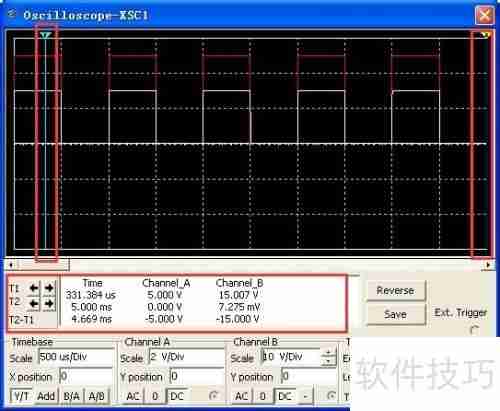
Task: Click the Channel B minus invert button
Action: [305, 396]
